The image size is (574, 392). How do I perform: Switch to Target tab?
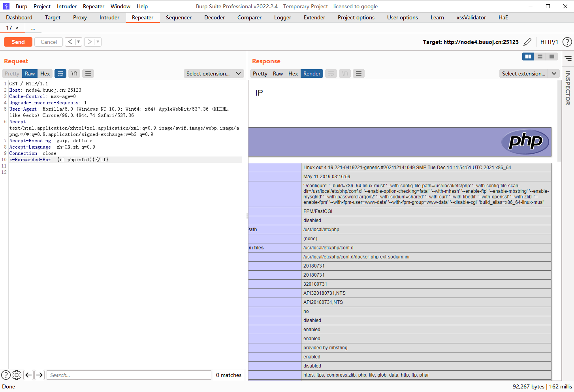[53, 17]
